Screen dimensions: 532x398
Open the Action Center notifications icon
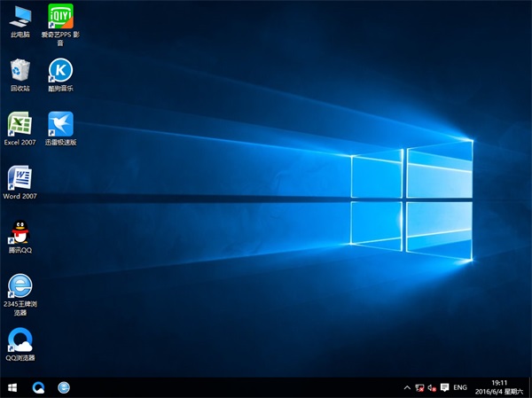[x=443, y=387]
